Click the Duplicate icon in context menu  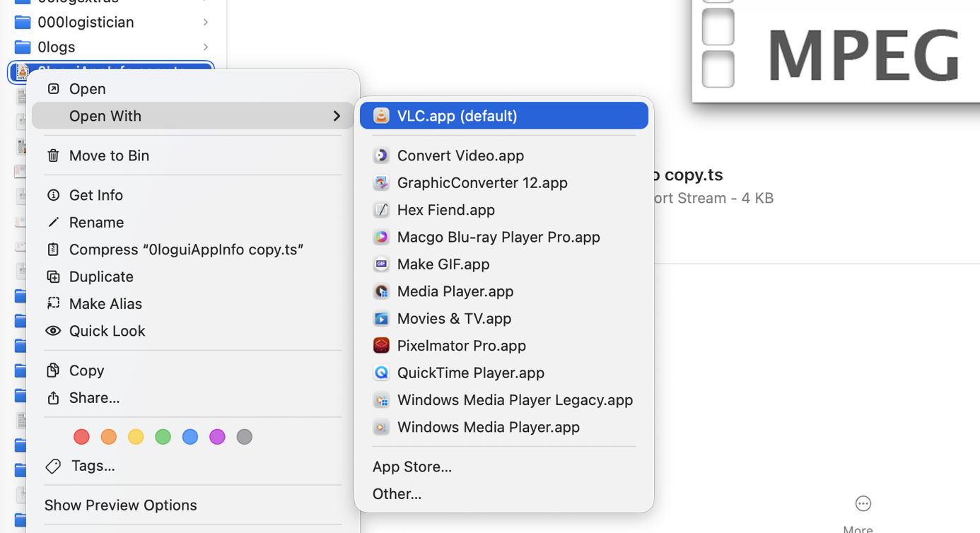point(53,276)
